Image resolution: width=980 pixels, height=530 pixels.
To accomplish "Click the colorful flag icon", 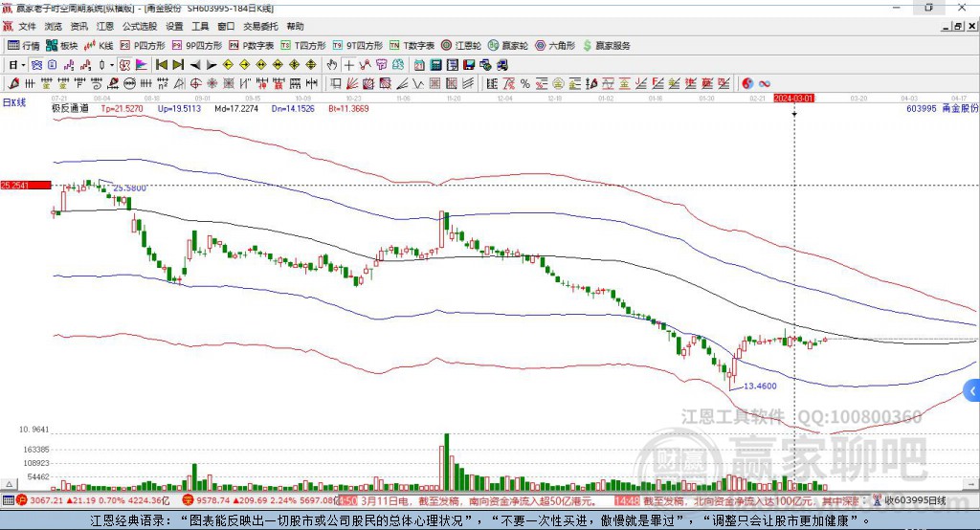I will [142, 64].
